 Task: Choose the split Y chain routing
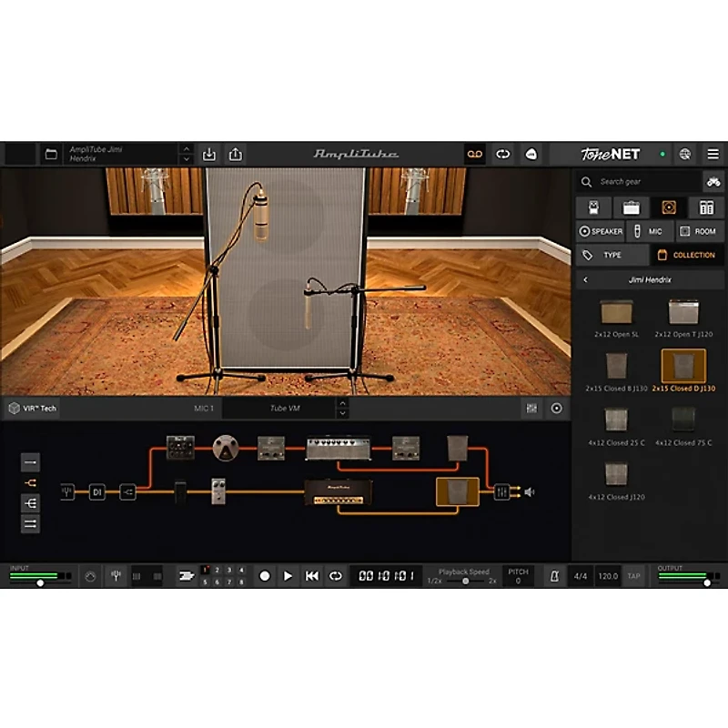[x=30, y=483]
